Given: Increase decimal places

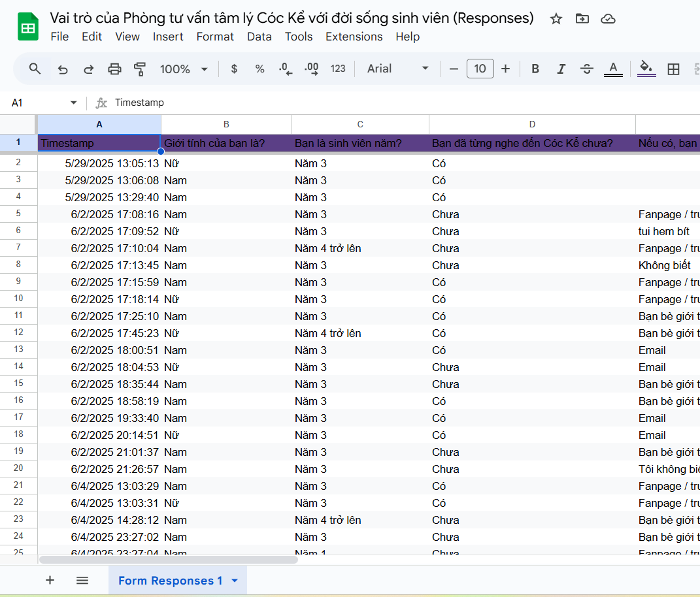Looking at the screenshot, I should tap(312, 69).
